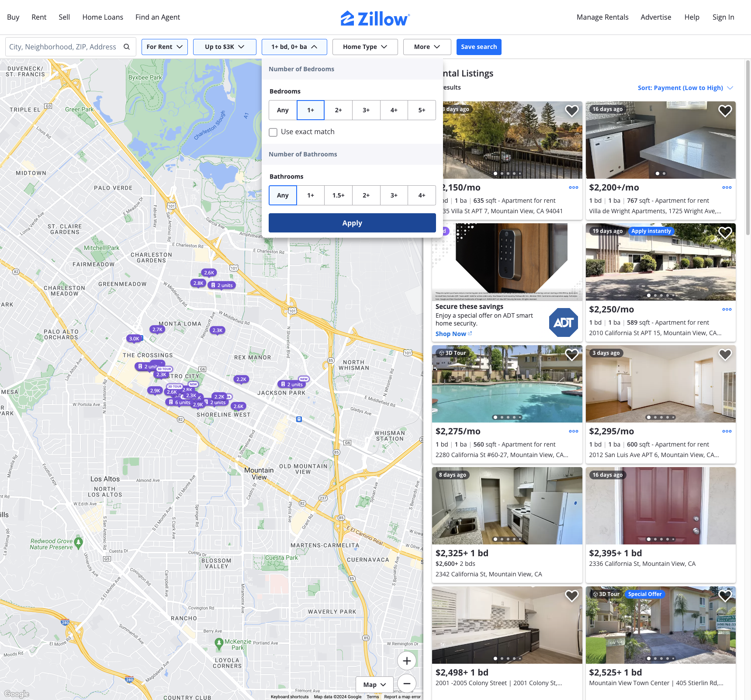Viewport: 751px width, 700px height.
Task: Select Any bathrooms option
Action: pyautogui.click(x=283, y=195)
